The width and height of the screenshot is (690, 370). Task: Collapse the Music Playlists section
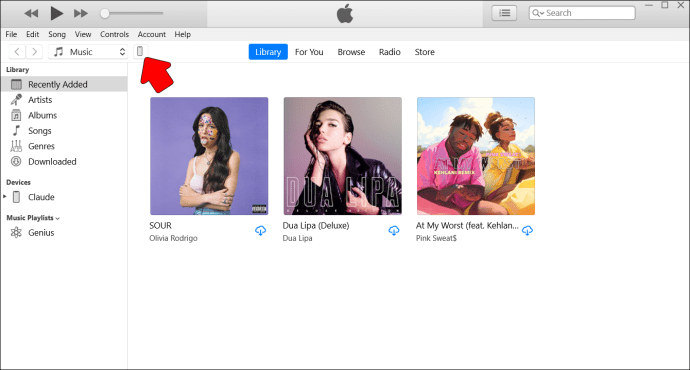[58, 218]
